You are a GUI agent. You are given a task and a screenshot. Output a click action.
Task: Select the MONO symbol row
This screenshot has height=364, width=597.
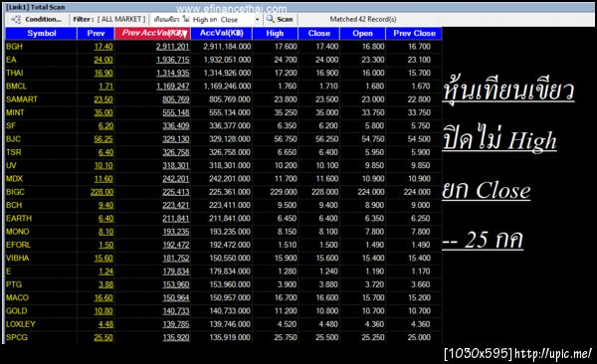click(224, 232)
